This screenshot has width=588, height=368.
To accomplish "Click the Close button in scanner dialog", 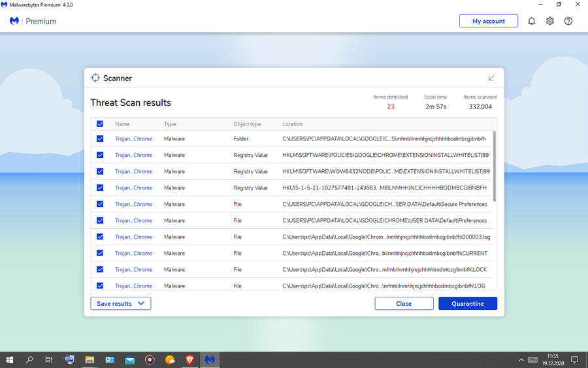I will click(x=404, y=303).
